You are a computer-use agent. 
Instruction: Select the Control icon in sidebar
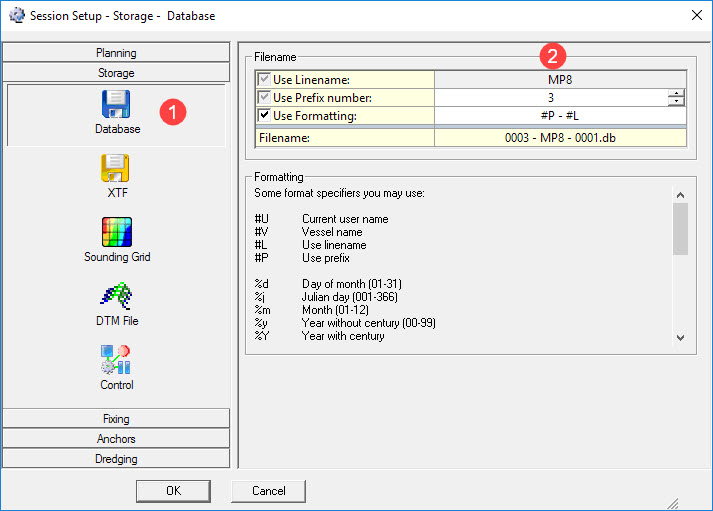click(x=116, y=361)
